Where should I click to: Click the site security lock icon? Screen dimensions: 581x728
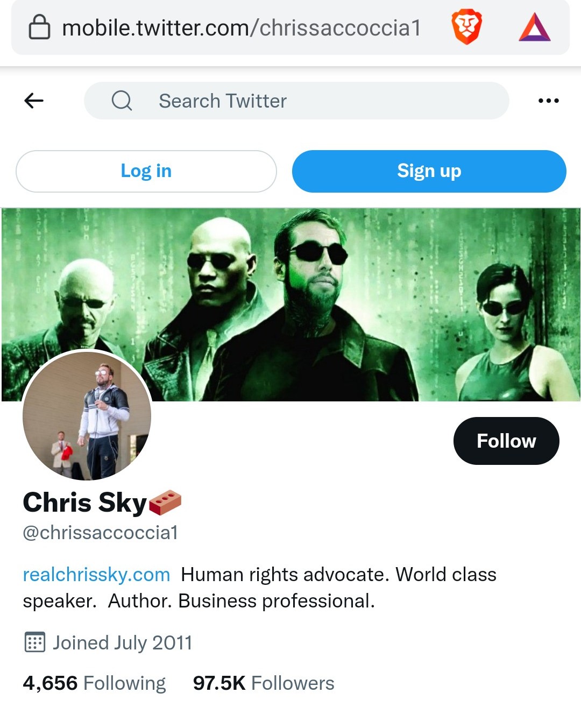[x=39, y=27]
